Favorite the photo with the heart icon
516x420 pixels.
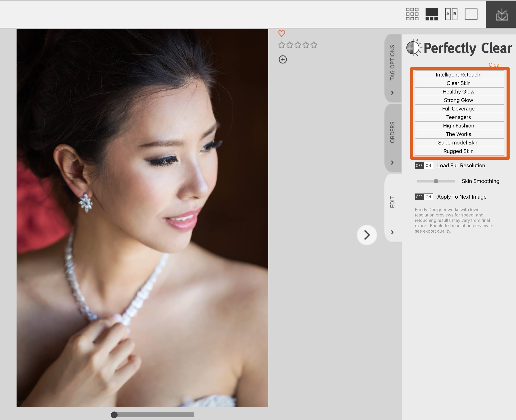click(282, 33)
